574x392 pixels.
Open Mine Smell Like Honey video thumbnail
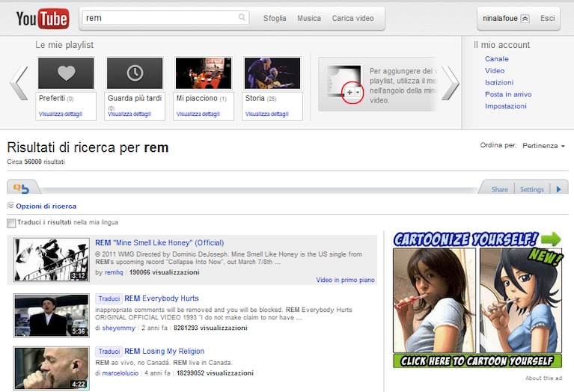[x=52, y=260]
